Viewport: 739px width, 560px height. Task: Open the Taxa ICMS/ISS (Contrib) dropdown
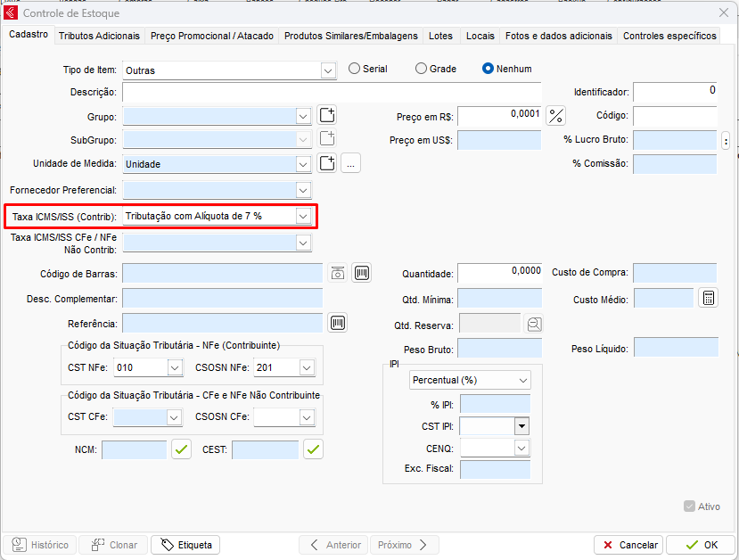[x=304, y=216]
